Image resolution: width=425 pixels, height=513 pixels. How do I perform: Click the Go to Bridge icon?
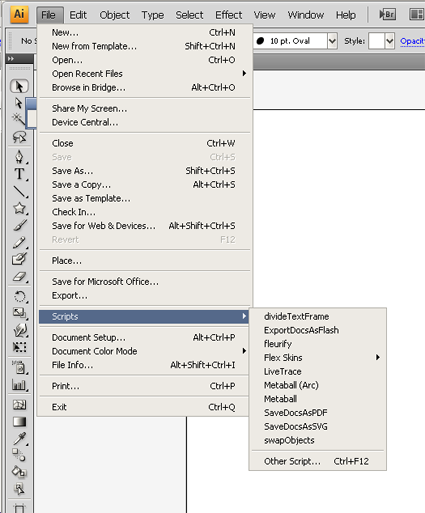point(387,15)
